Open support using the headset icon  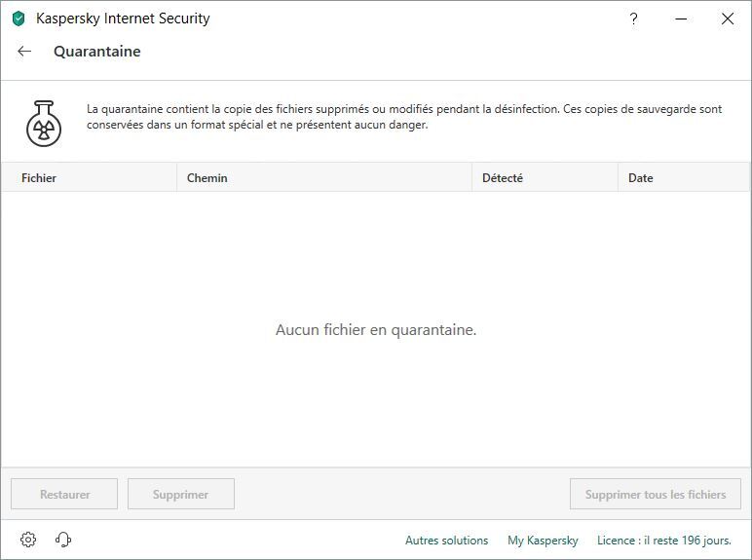point(63,540)
